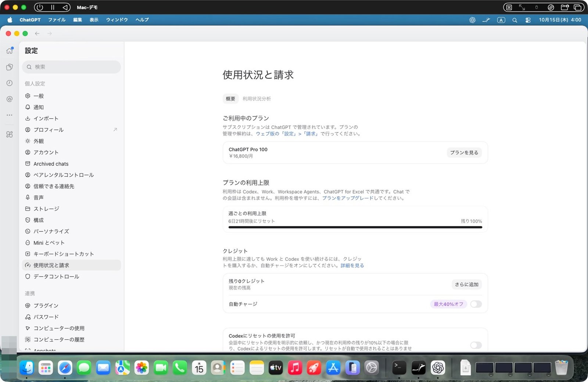Open Safari from the Dock
The image size is (588, 382).
65,368
